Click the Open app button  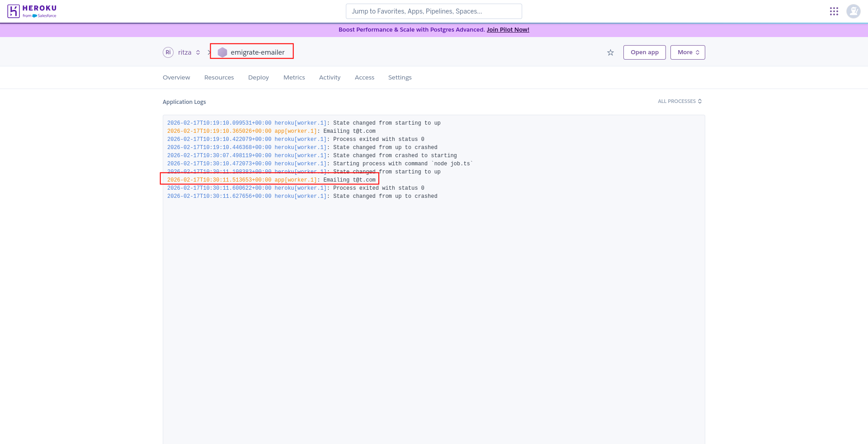click(x=644, y=52)
